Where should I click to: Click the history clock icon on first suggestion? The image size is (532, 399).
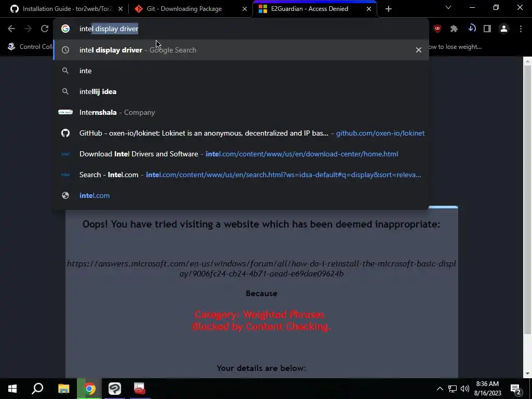click(65, 50)
